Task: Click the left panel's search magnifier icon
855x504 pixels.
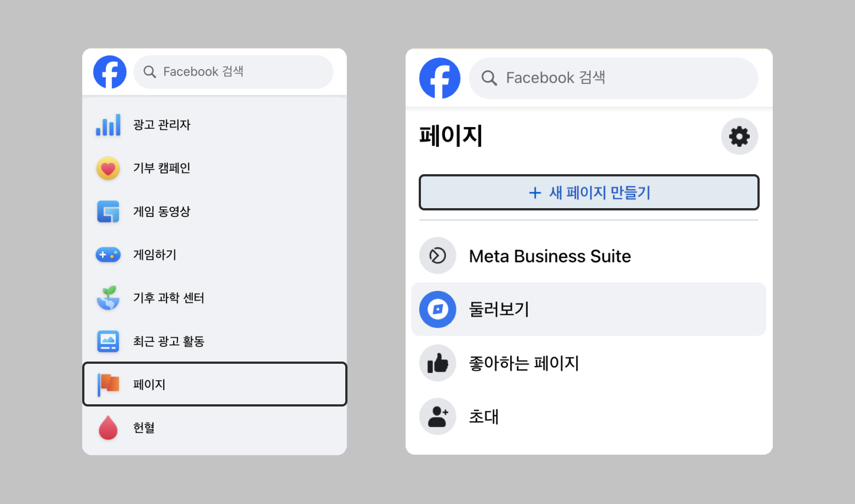Action: 150,72
